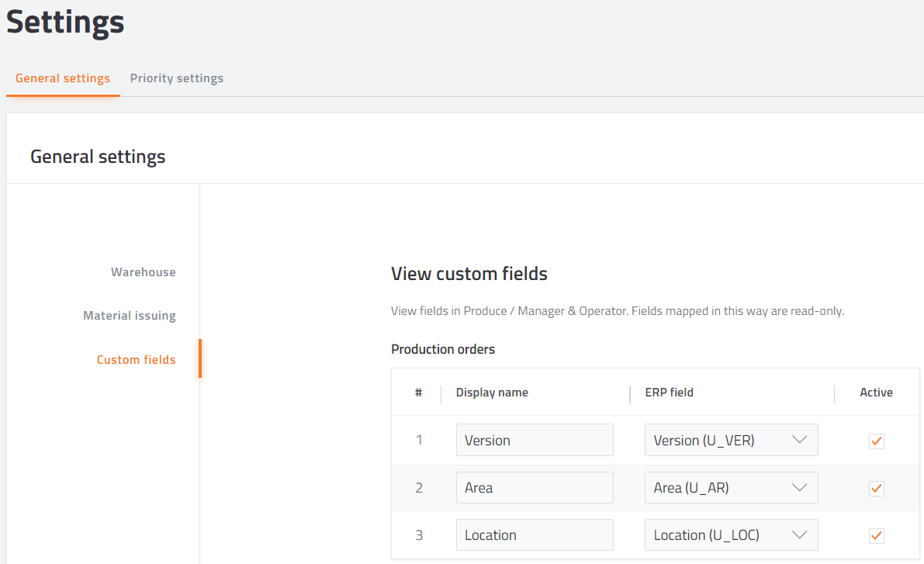Uncheck the Active checkbox for Area

point(876,488)
